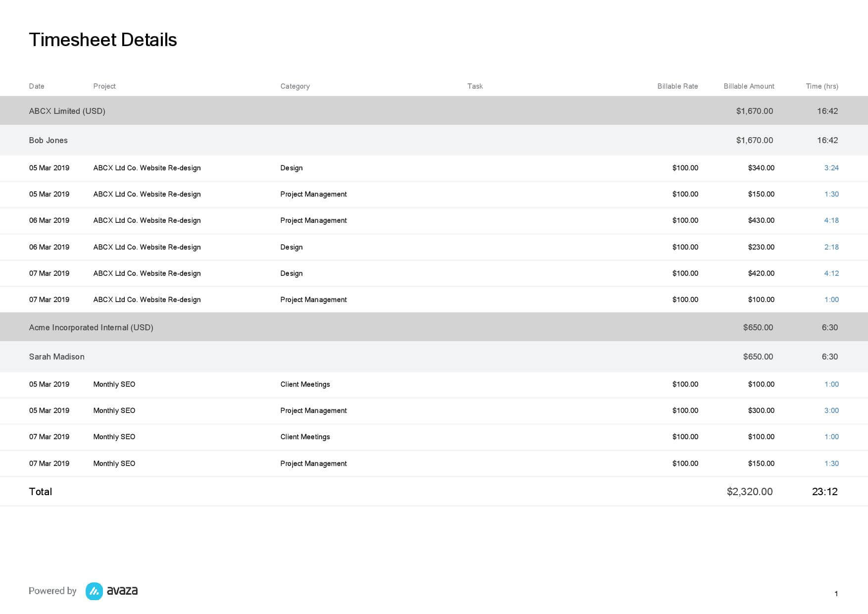Click the 2:18 time entry link
868x614 pixels.
(831, 247)
